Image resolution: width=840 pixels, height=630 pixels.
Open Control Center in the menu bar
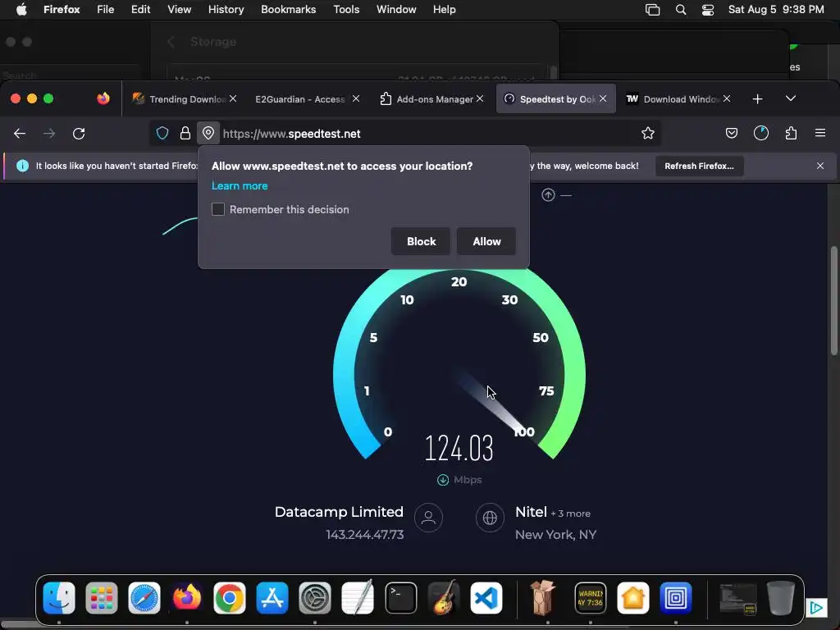(x=708, y=10)
